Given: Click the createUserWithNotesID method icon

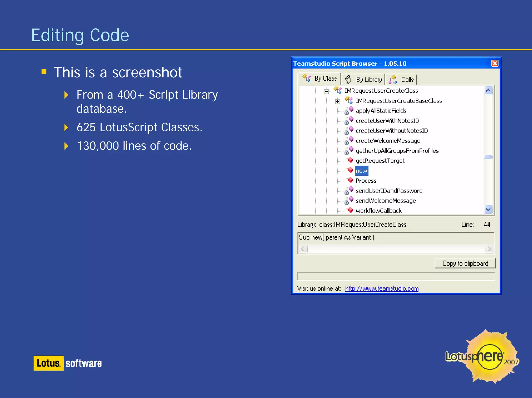Looking at the screenshot, I should click(349, 120).
